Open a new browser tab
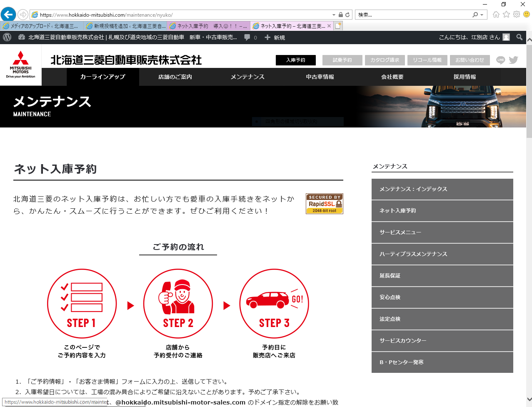Viewport: 532px width, 407px height. [338, 26]
